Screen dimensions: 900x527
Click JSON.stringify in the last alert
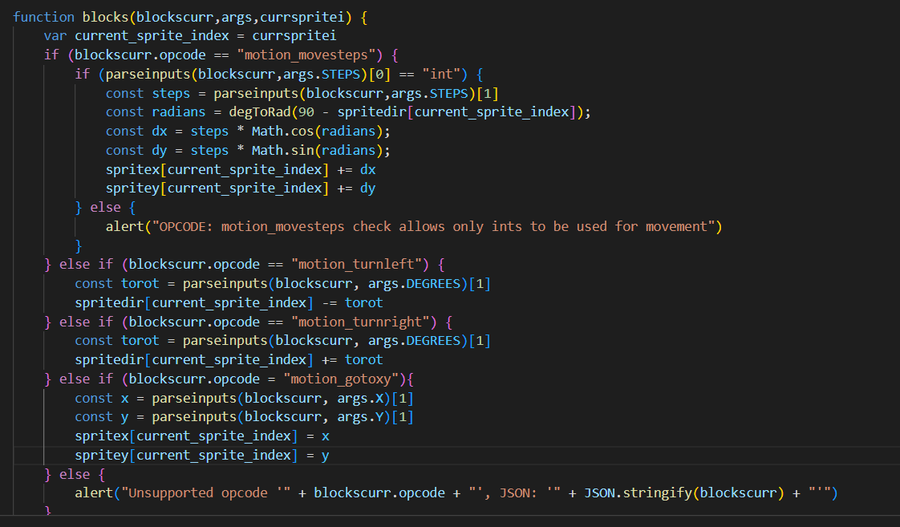point(638,493)
